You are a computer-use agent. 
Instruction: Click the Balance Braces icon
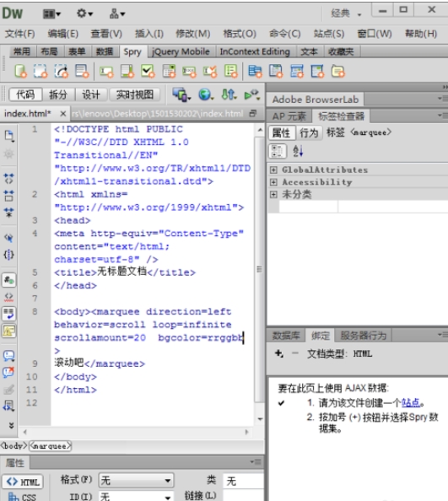9,255
